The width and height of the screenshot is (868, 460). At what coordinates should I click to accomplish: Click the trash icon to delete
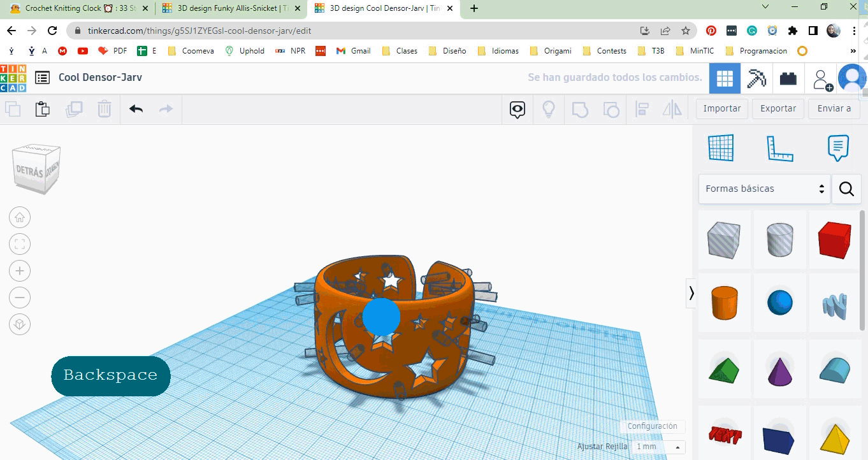pos(104,109)
